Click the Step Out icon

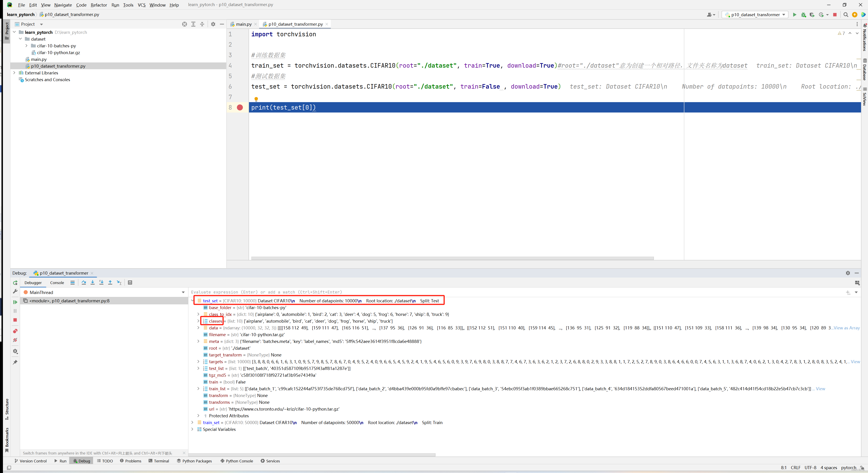110,282
